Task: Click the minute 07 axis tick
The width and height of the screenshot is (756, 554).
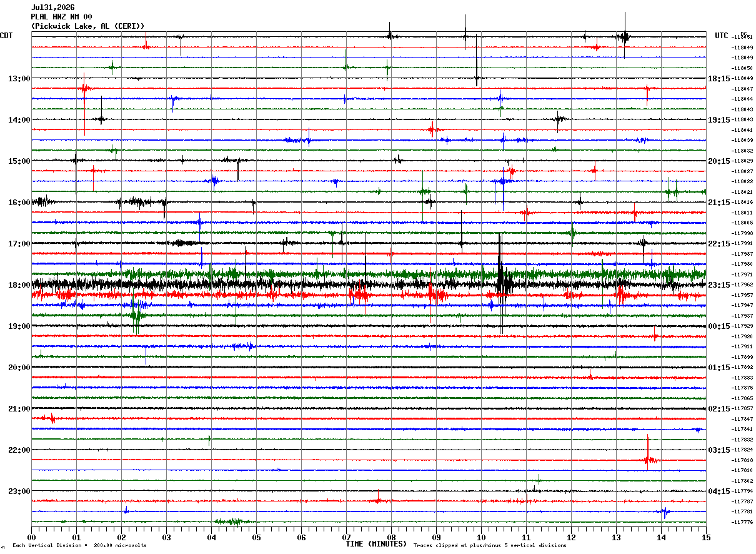Action: click(x=346, y=537)
